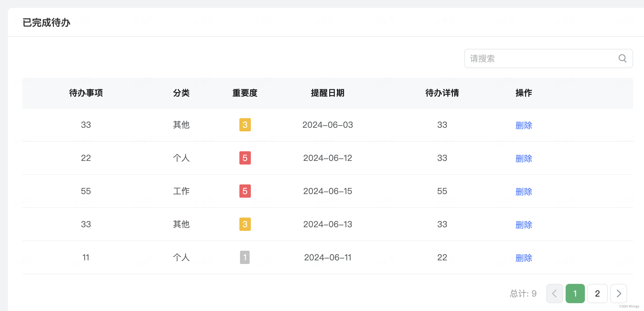Delete the row dated 2024-06-03
Viewport: 644px width, 311px height.
coord(524,125)
